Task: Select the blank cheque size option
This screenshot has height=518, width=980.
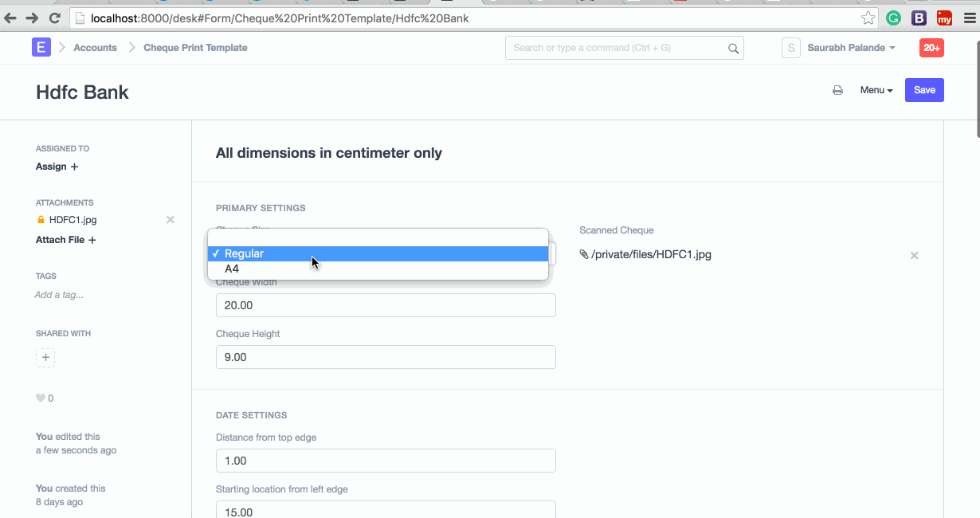Action: [x=378, y=237]
